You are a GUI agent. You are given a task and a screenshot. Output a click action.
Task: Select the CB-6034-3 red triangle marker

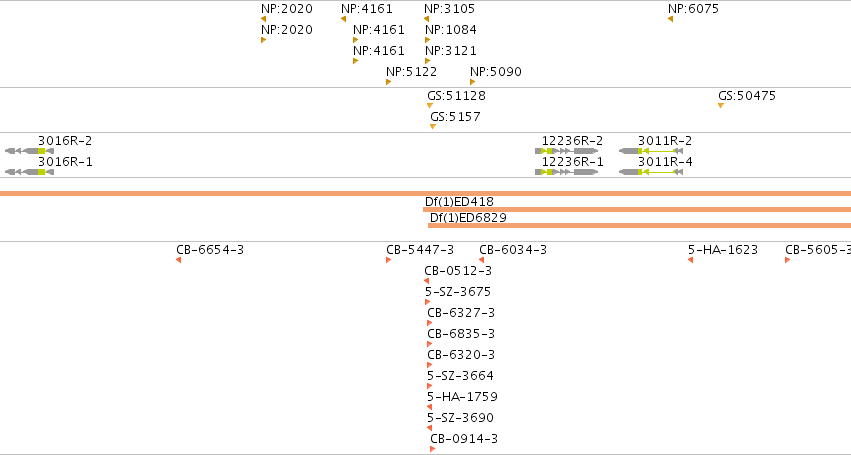point(481,260)
